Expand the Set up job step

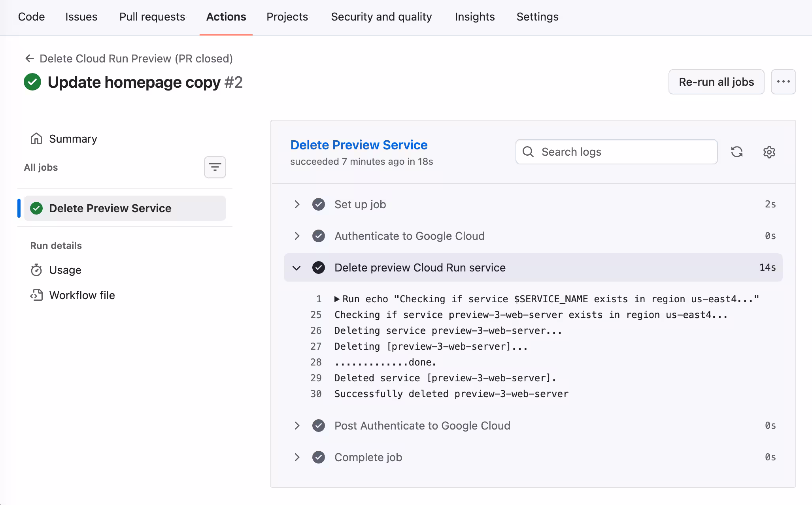pyautogui.click(x=297, y=204)
